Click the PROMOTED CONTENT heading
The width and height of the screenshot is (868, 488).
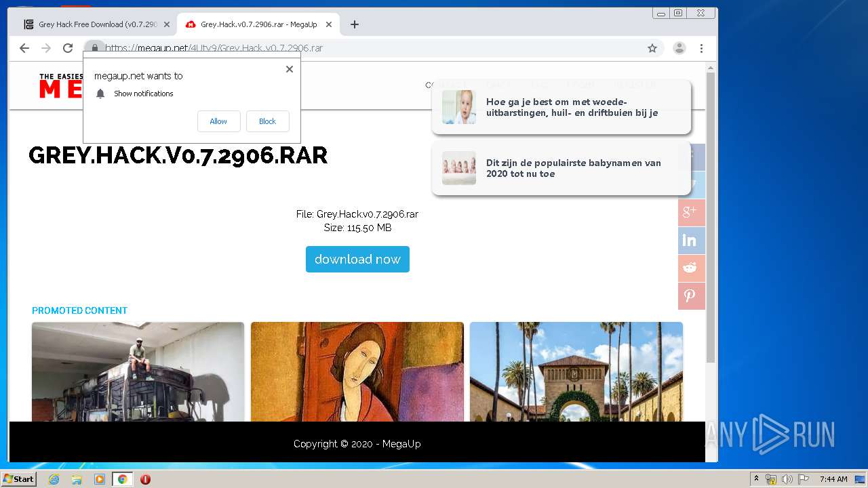[x=79, y=310]
